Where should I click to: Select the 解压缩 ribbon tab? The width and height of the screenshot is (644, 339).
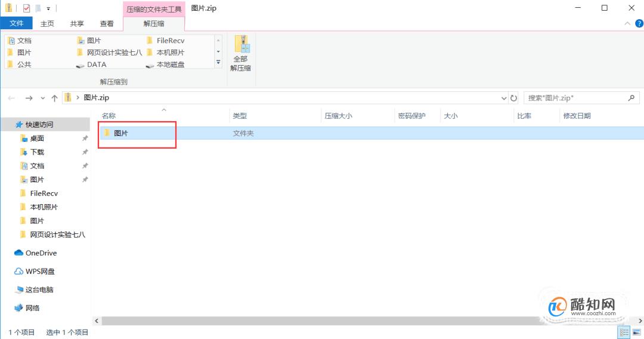point(154,23)
